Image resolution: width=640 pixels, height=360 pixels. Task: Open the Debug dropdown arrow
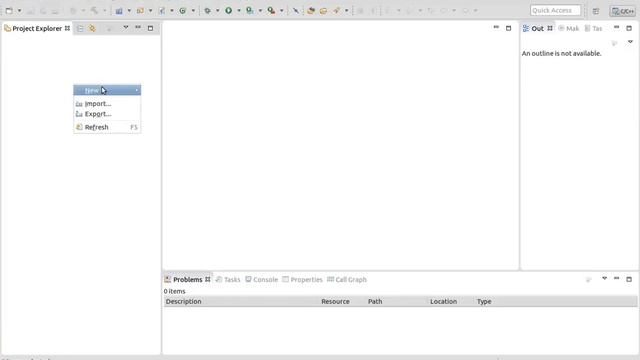point(218,11)
